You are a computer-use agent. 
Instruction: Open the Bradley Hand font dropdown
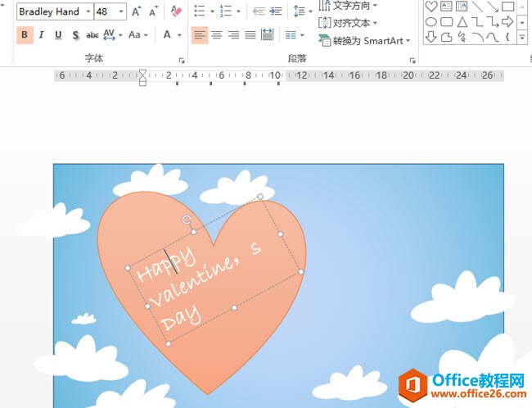[87, 11]
